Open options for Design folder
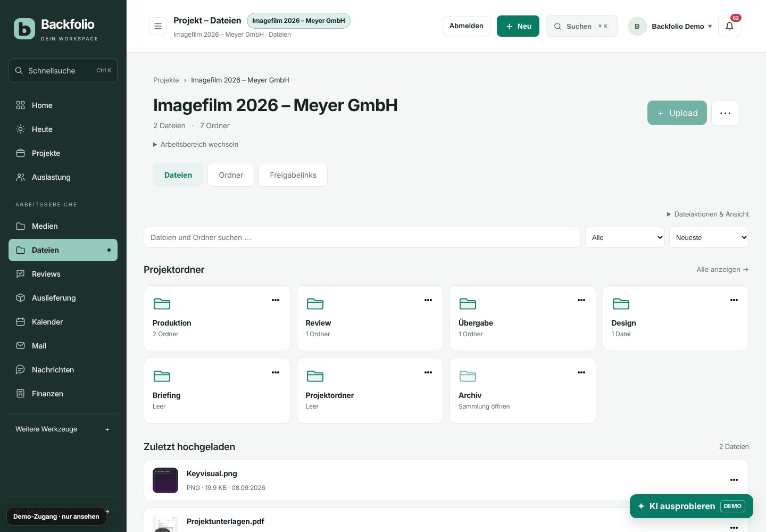Image resolution: width=766 pixels, height=532 pixels. click(734, 300)
